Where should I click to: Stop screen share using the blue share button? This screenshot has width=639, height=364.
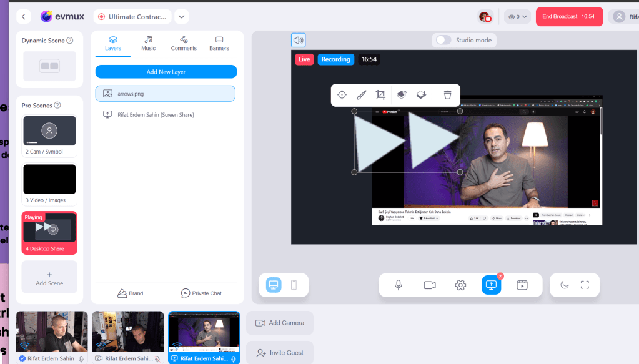pyautogui.click(x=491, y=285)
